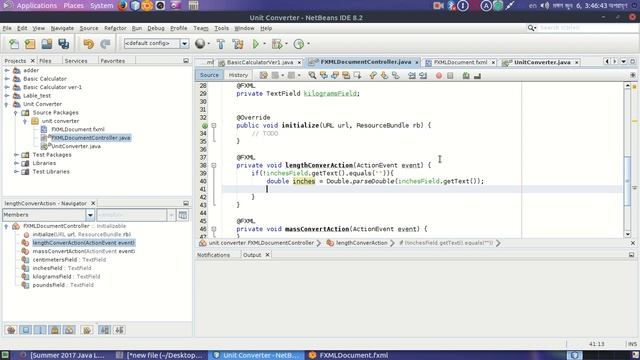The width and height of the screenshot is (640, 360).
Task: Expand the Libraries folder
Action: [16, 163]
